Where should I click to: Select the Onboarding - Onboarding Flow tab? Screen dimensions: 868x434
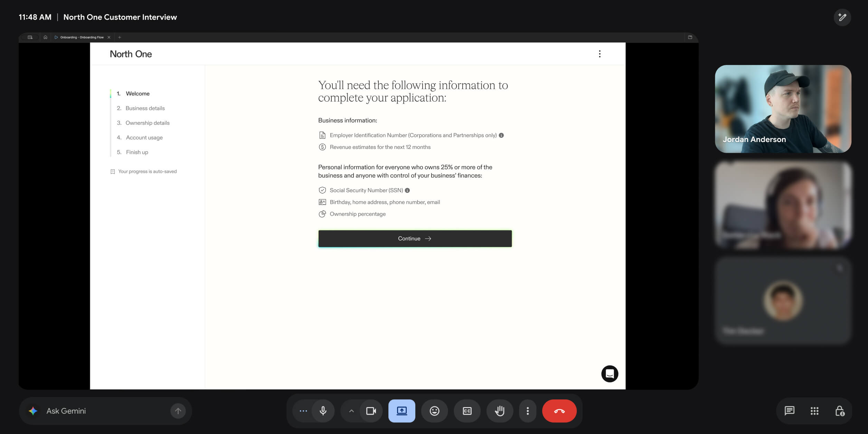pyautogui.click(x=82, y=37)
